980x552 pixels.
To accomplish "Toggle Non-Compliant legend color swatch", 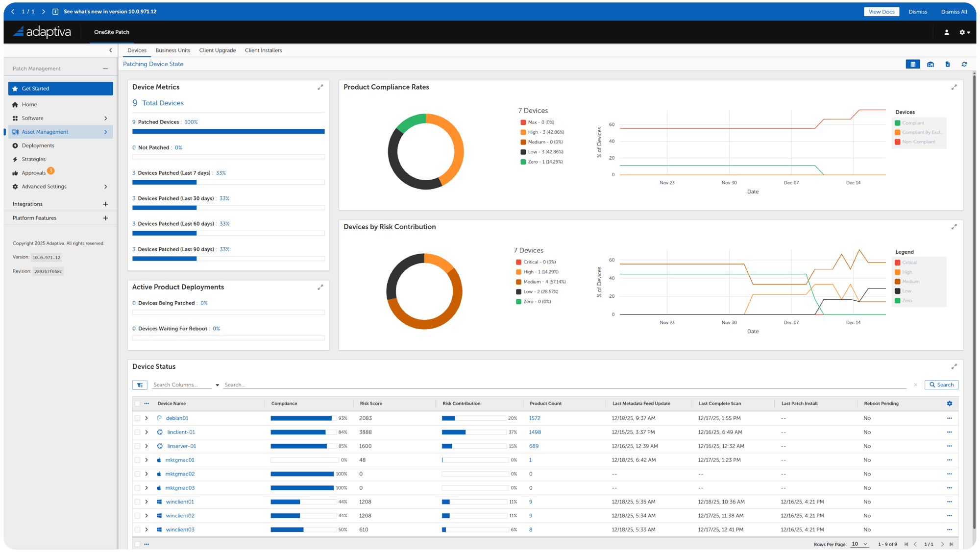I will point(897,142).
